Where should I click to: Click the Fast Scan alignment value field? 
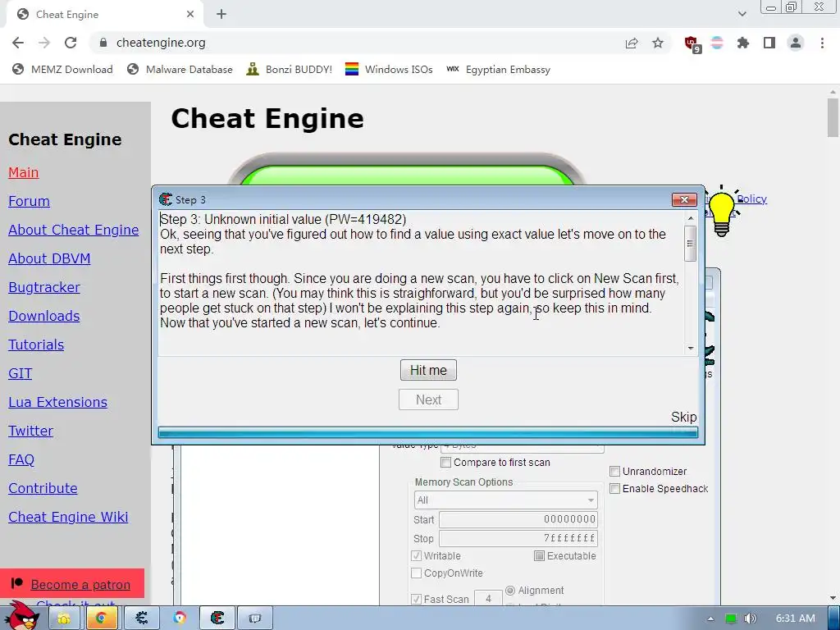488,598
